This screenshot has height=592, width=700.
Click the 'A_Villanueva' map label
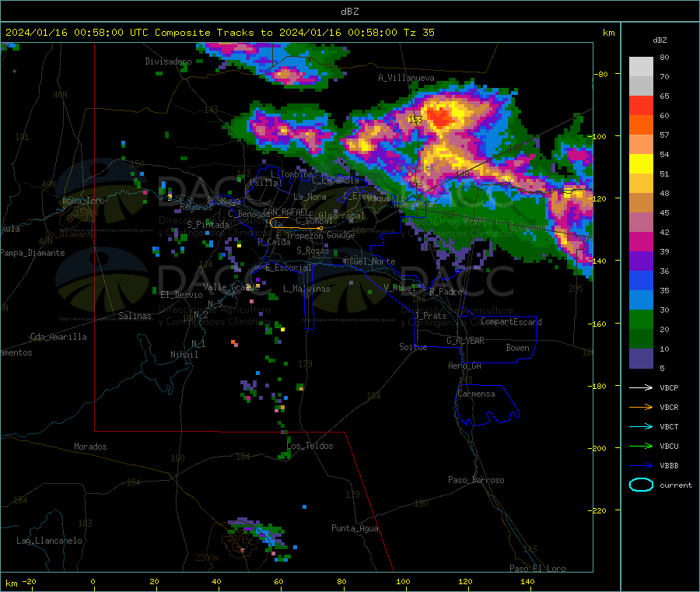click(x=406, y=78)
